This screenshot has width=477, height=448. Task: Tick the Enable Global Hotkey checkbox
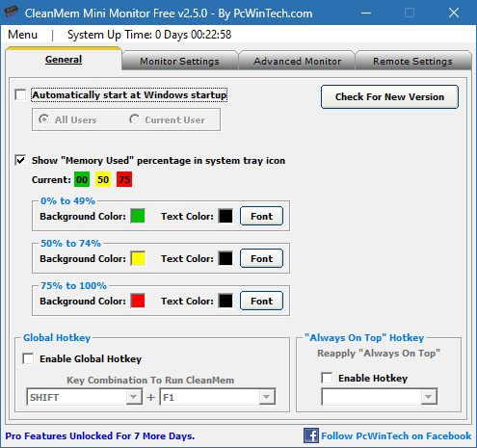tap(28, 358)
